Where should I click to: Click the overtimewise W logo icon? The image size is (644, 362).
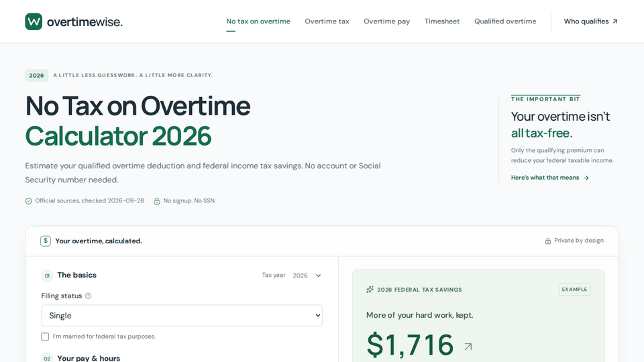tap(34, 21)
